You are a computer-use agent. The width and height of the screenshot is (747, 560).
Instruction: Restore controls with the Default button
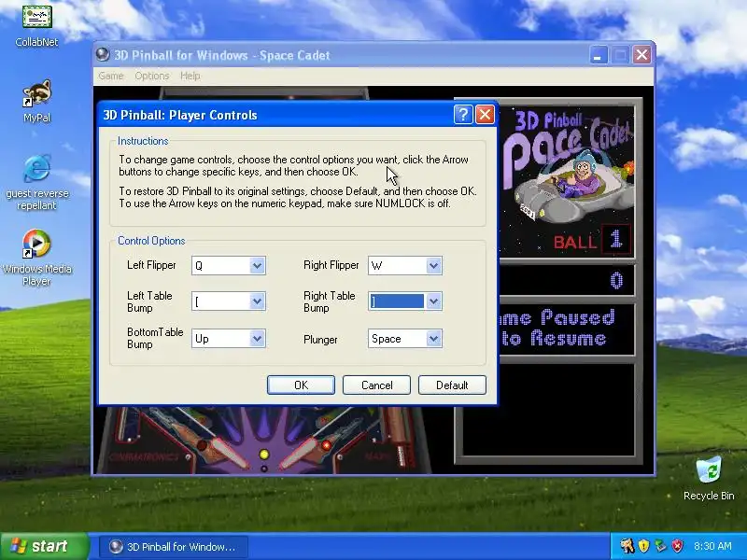pyautogui.click(x=452, y=385)
